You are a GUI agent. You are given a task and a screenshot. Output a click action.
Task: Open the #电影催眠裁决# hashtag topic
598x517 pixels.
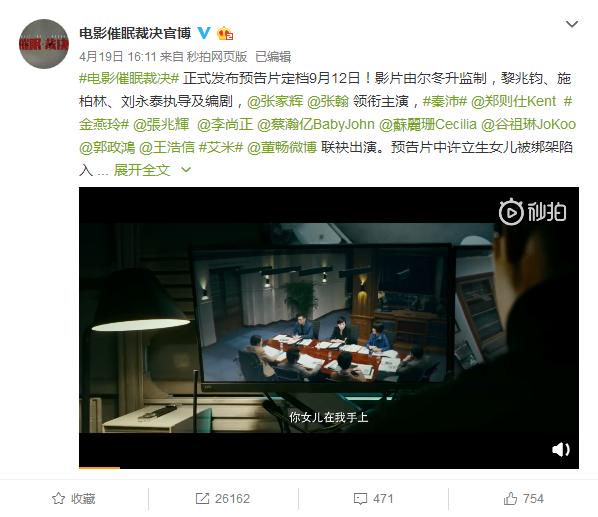(x=129, y=79)
